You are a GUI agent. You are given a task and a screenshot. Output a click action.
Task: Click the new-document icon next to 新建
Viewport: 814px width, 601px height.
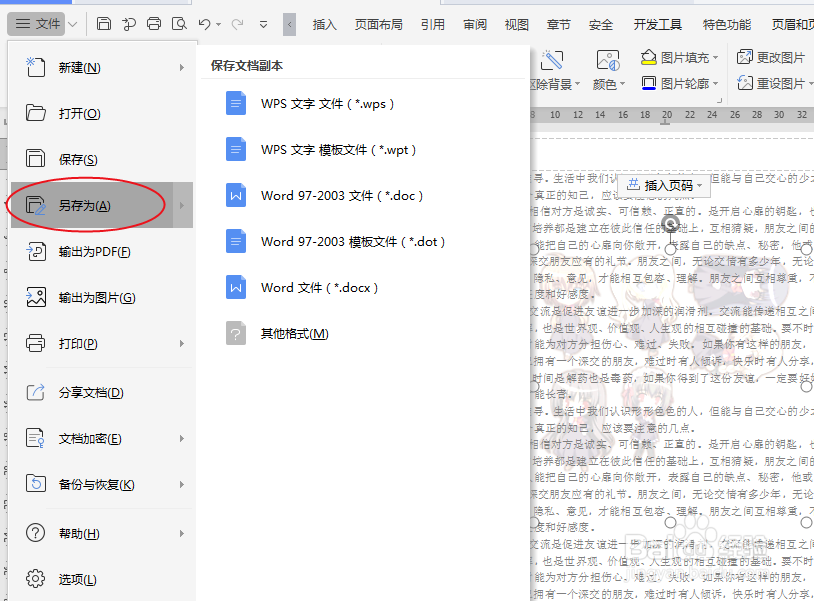tap(35, 67)
